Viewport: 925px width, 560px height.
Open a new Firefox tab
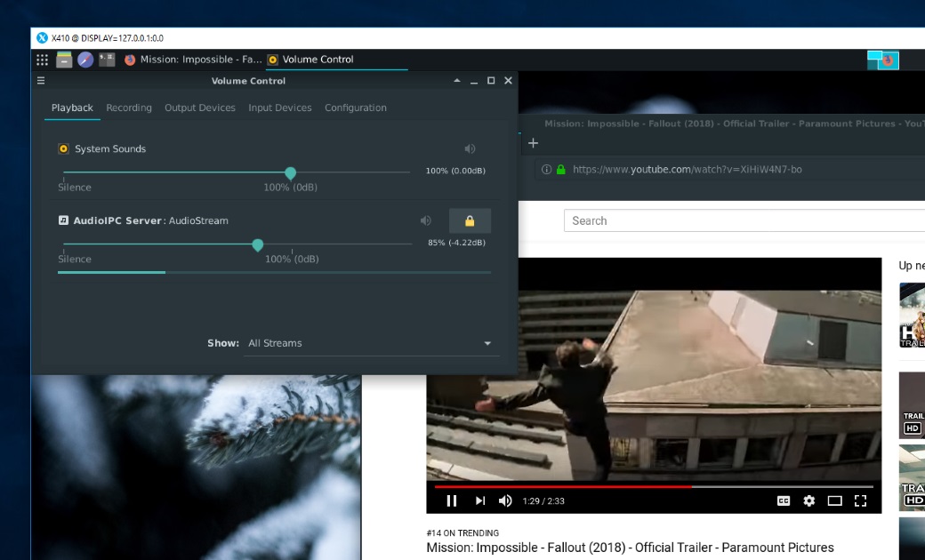pyautogui.click(x=534, y=143)
